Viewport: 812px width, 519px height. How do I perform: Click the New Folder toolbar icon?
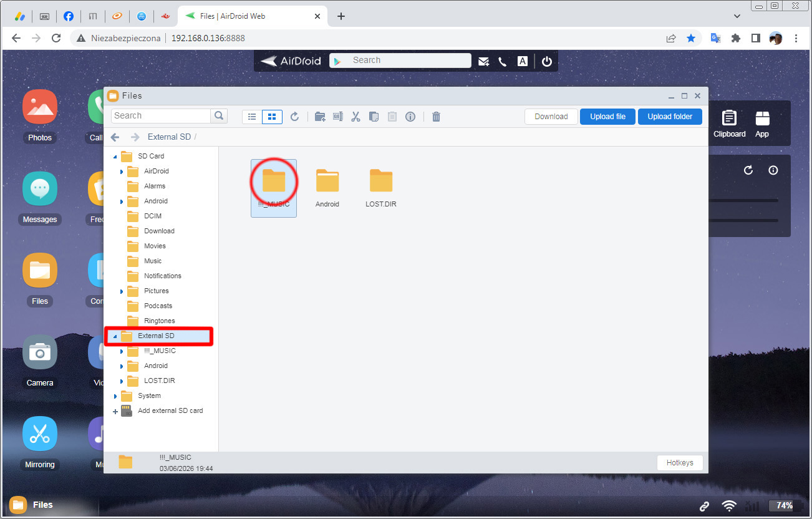click(320, 117)
